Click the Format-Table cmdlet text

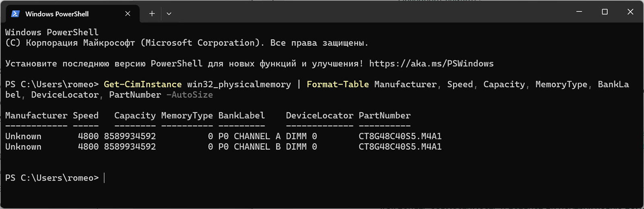(338, 85)
